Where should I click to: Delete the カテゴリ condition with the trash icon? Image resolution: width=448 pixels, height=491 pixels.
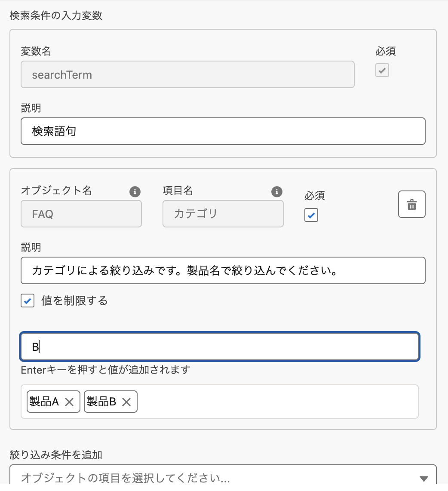[x=411, y=205]
